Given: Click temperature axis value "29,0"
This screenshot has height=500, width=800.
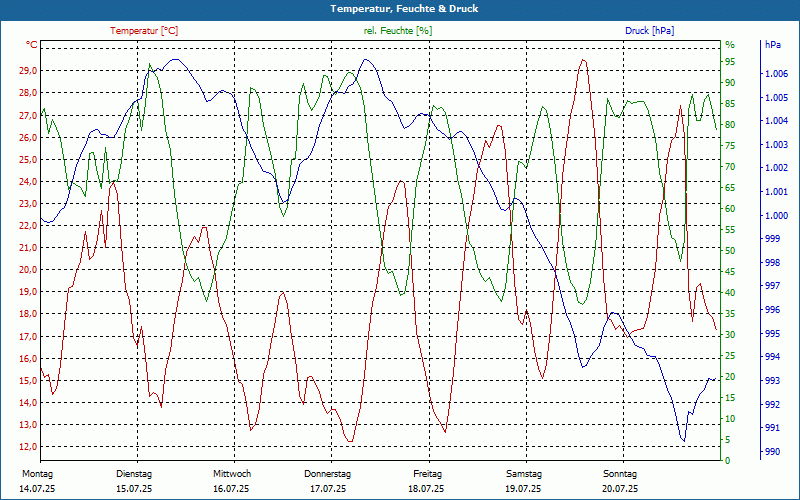Looking at the screenshot, I should pyautogui.click(x=28, y=70).
